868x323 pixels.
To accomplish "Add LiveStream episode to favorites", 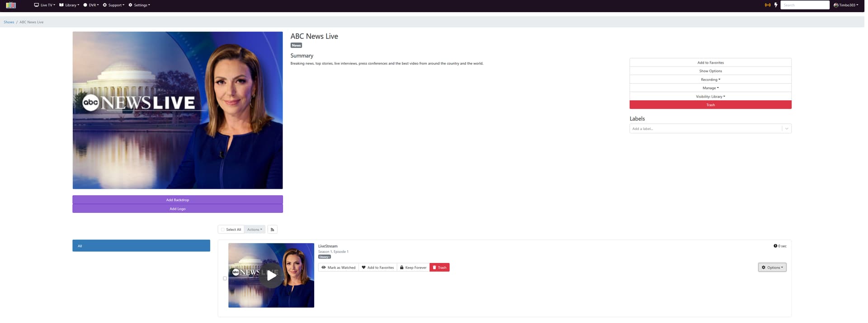I will click(x=377, y=267).
